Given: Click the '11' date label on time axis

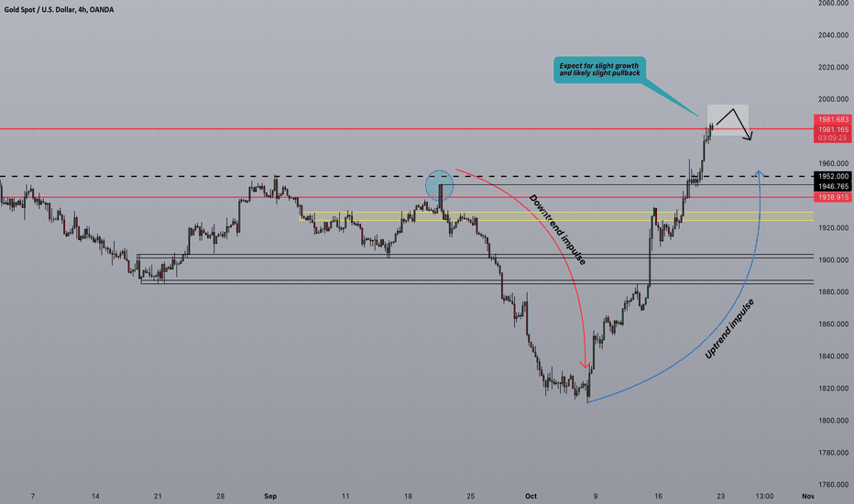Looking at the screenshot, I should click(345, 497).
